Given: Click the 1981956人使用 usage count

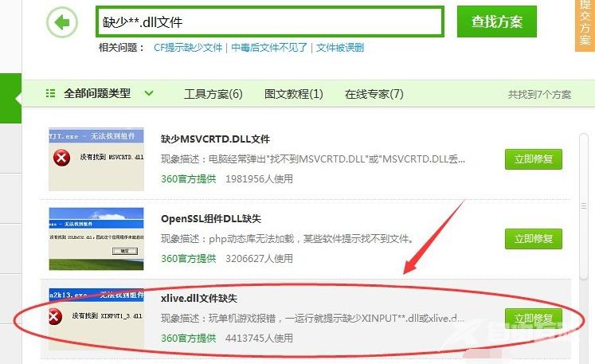Looking at the screenshot, I should [x=259, y=178].
